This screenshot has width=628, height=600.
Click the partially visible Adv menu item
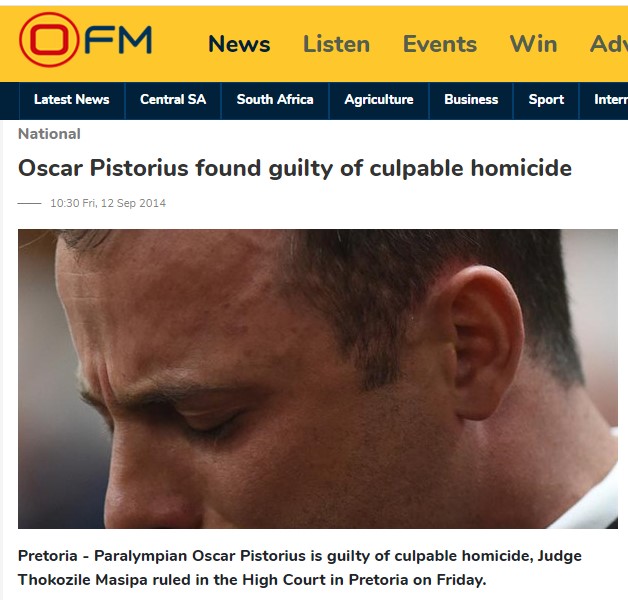coord(609,44)
